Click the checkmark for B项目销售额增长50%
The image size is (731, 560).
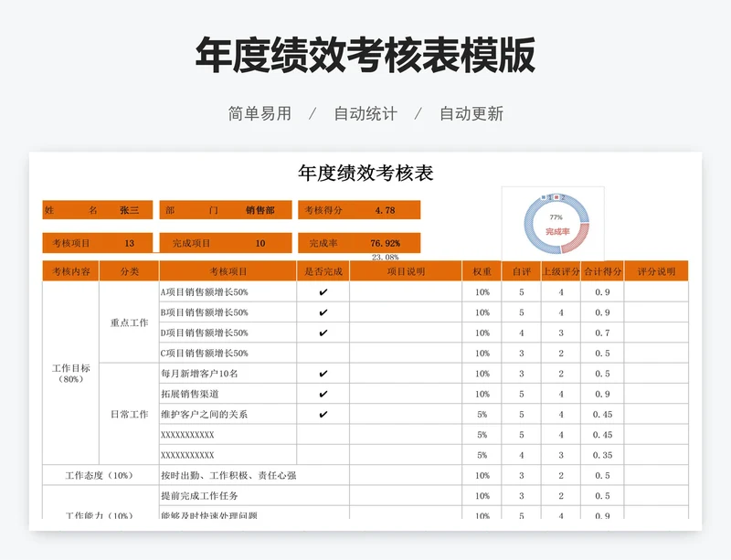point(323,312)
